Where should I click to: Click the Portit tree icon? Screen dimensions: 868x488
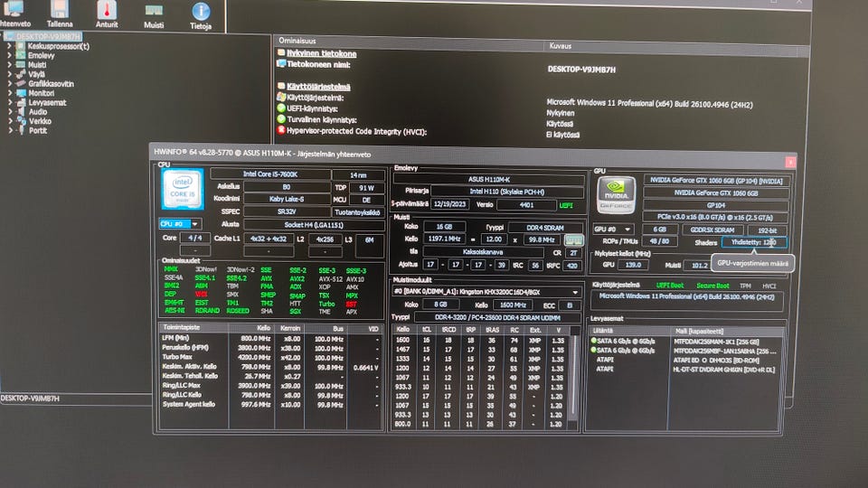point(21,130)
